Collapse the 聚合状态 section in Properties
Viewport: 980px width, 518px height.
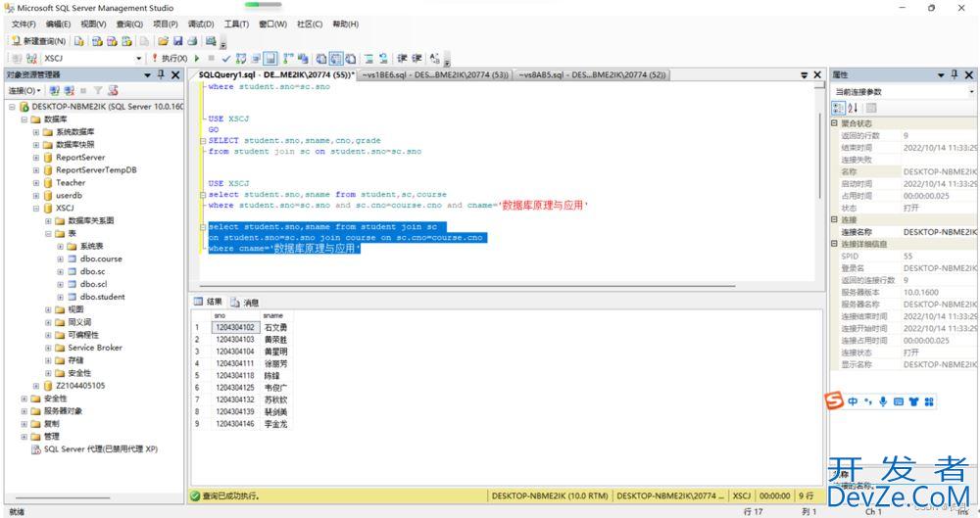pos(834,123)
